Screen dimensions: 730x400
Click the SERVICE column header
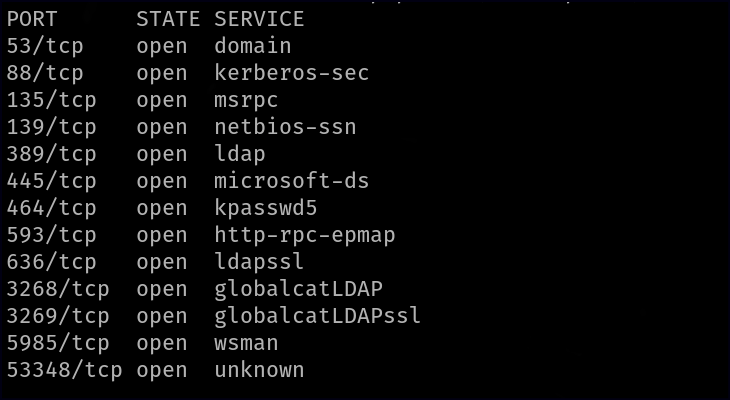click(x=259, y=19)
